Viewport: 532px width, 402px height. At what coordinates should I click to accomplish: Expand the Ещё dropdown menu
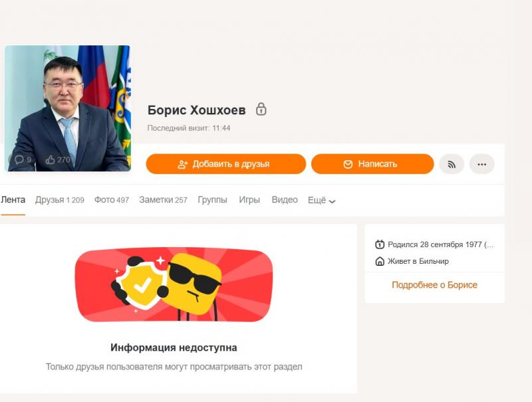322,200
